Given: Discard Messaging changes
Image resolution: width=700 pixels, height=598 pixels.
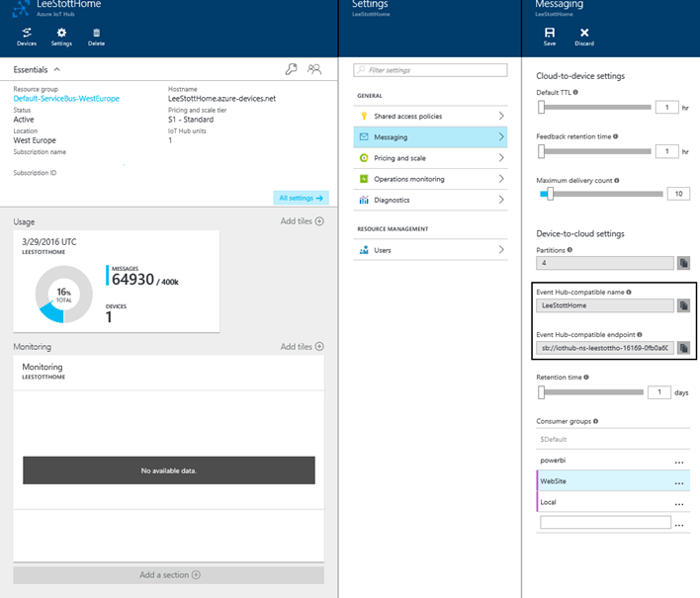Looking at the screenshot, I should coord(584,37).
